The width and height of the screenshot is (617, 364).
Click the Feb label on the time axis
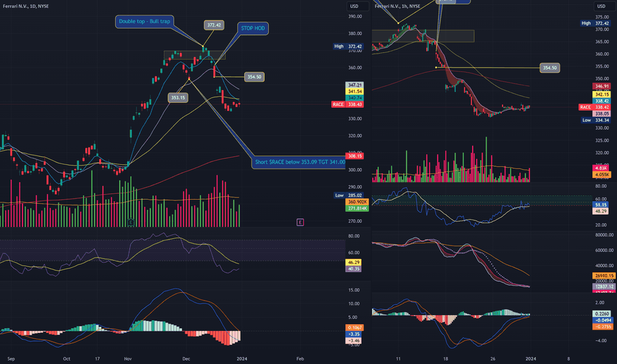click(300, 359)
